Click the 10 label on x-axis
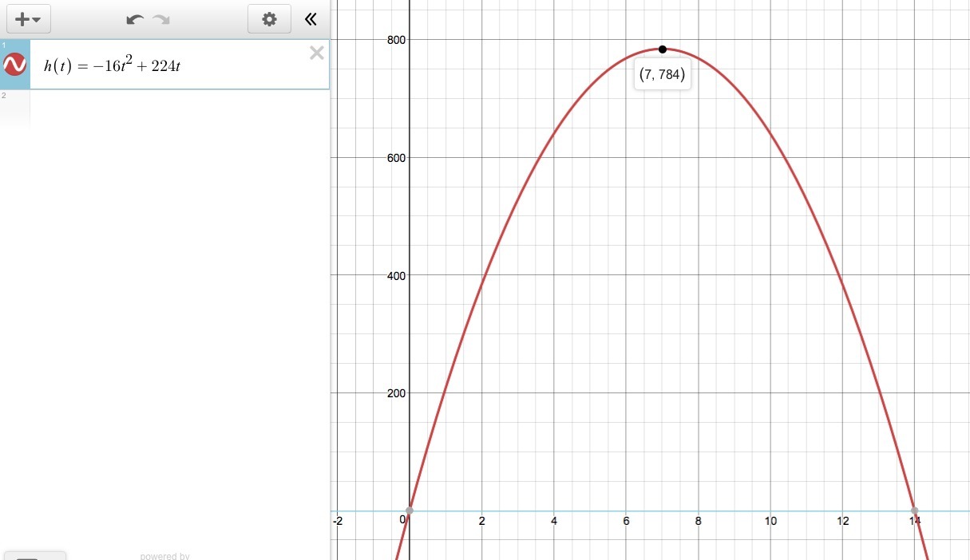Image resolution: width=970 pixels, height=560 pixels. coord(770,521)
